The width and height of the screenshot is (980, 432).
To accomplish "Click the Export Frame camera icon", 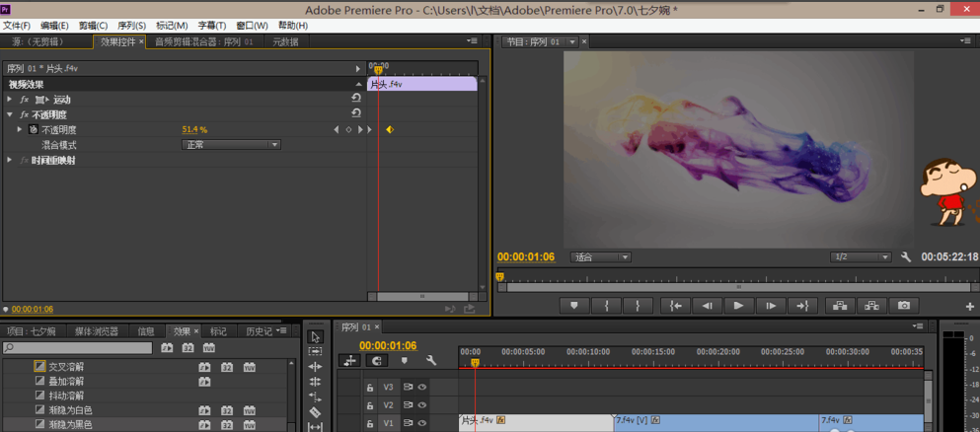I will coord(903,306).
